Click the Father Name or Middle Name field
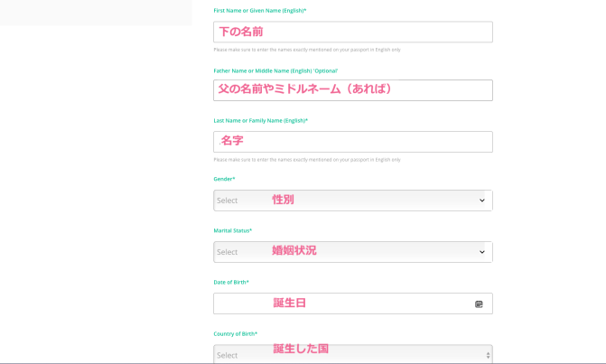The image size is (606, 364). pyautogui.click(x=352, y=90)
